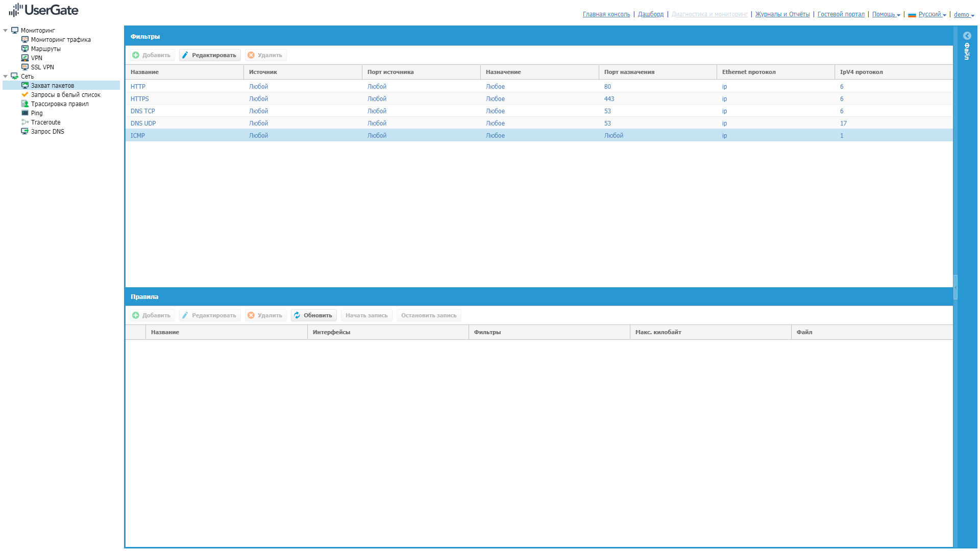Sort filters by Порт назначения column header
The width and height of the screenshot is (980, 551).
pos(629,72)
